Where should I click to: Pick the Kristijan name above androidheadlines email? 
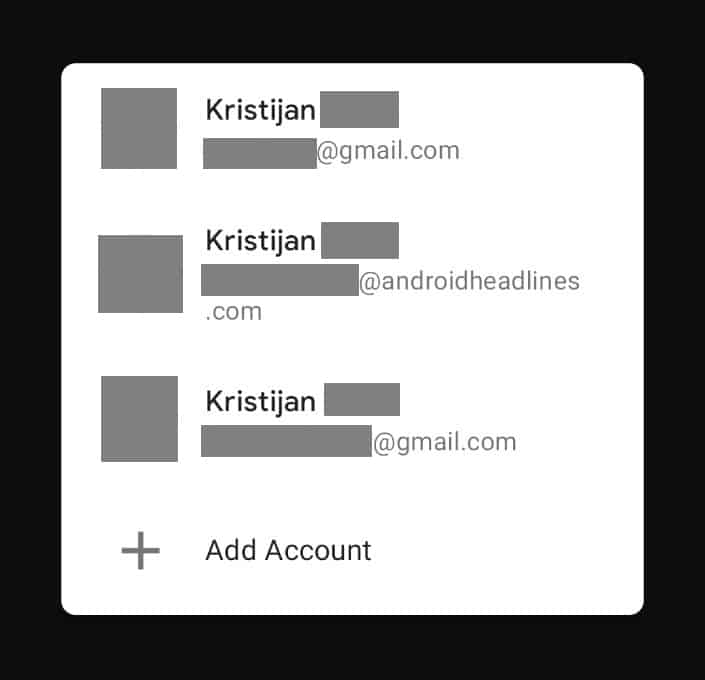(x=260, y=241)
